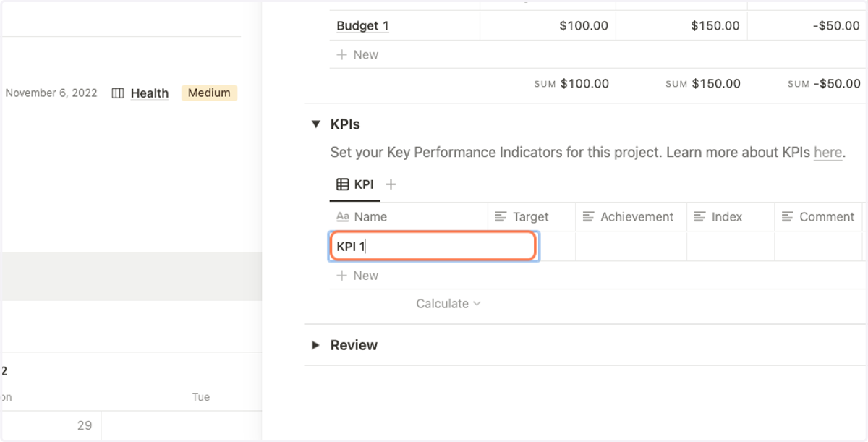Click the board icon beside Health
Image resolution: width=868 pixels, height=442 pixels.
118,93
